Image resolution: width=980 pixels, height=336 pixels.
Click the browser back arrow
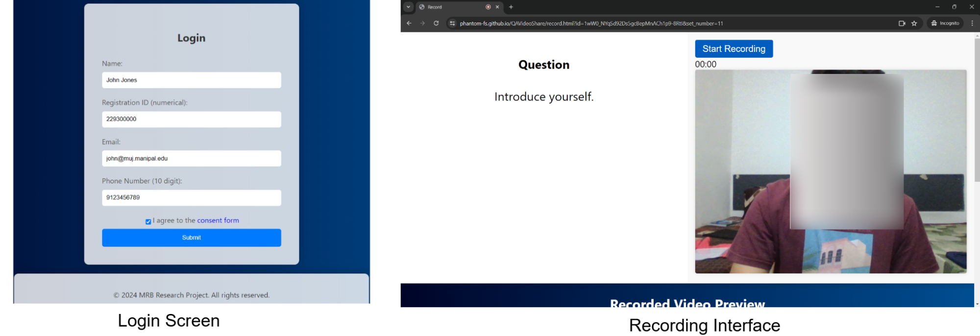click(409, 23)
